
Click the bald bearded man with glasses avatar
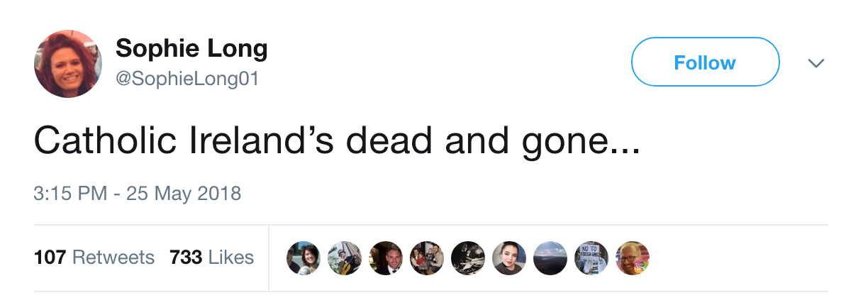click(x=633, y=258)
